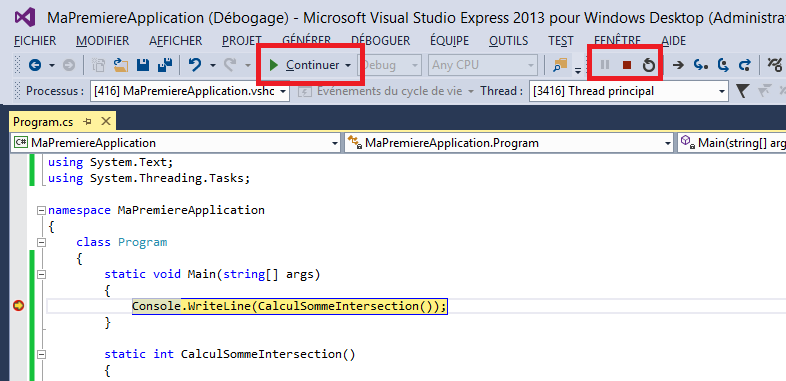Image resolution: width=786 pixels, height=381 pixels.
Task: Open the AFFICHER menu
Action: [175, 41]
